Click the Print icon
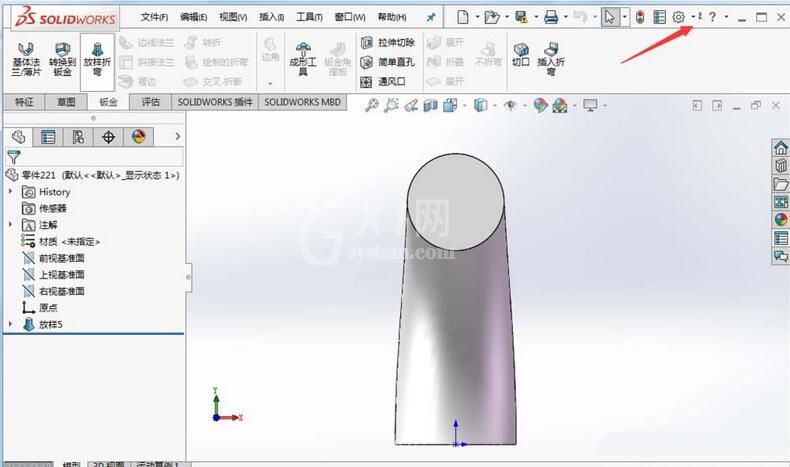790x467 pixels. tap(551, 17)
